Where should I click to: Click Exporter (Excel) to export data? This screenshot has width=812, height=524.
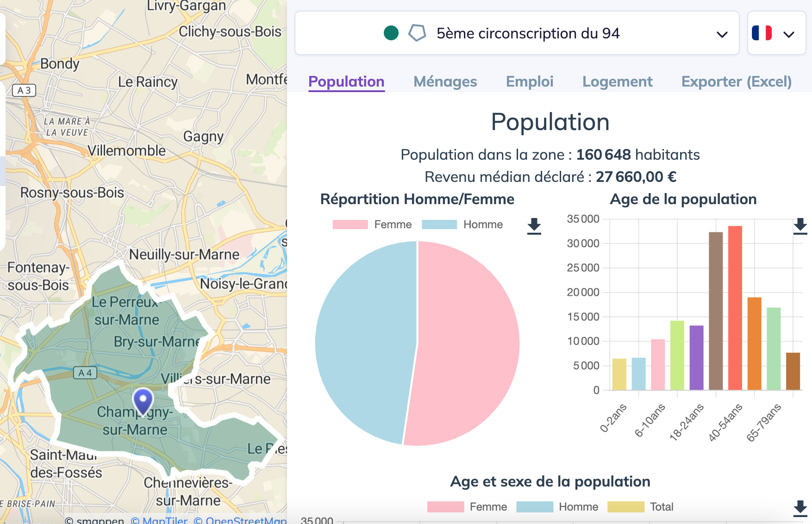click(x=736, y=81)
